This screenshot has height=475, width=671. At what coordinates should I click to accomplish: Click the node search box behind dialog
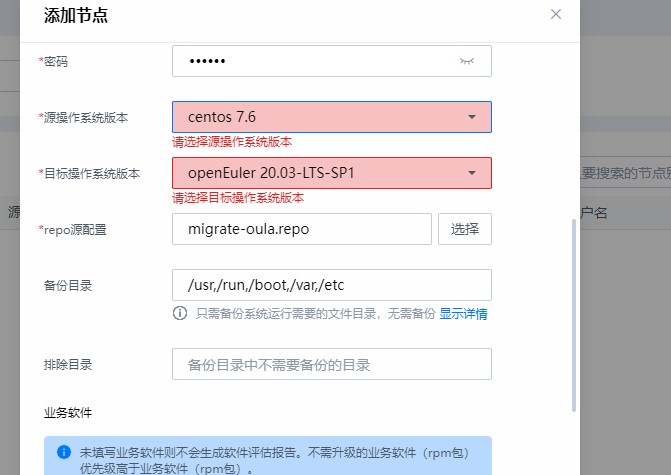coord(625,173)
